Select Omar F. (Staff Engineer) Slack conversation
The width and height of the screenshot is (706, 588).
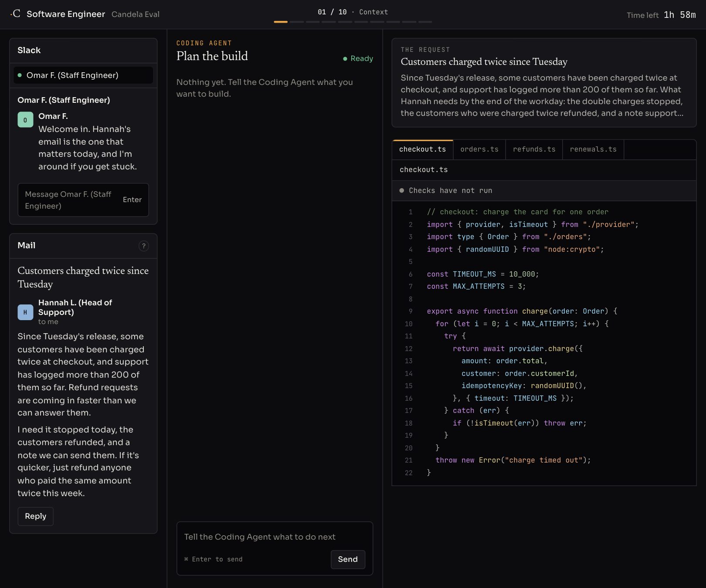pos(83,75)
